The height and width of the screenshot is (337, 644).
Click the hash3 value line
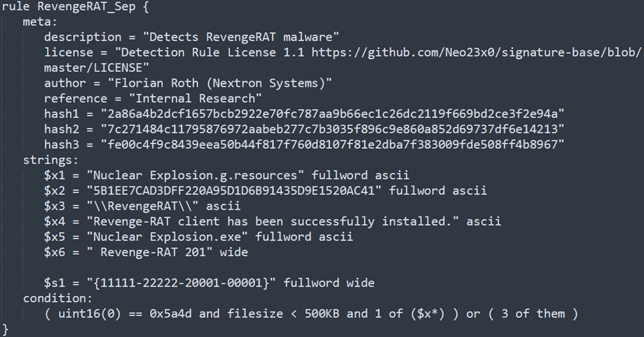pyautogui.click(x=332, y=144)
